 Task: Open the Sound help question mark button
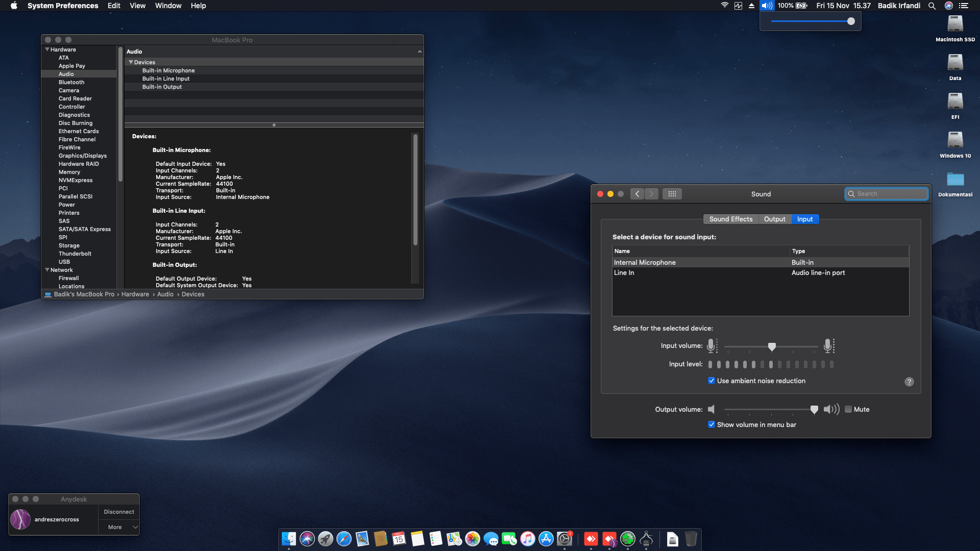[x=909, y=382]
